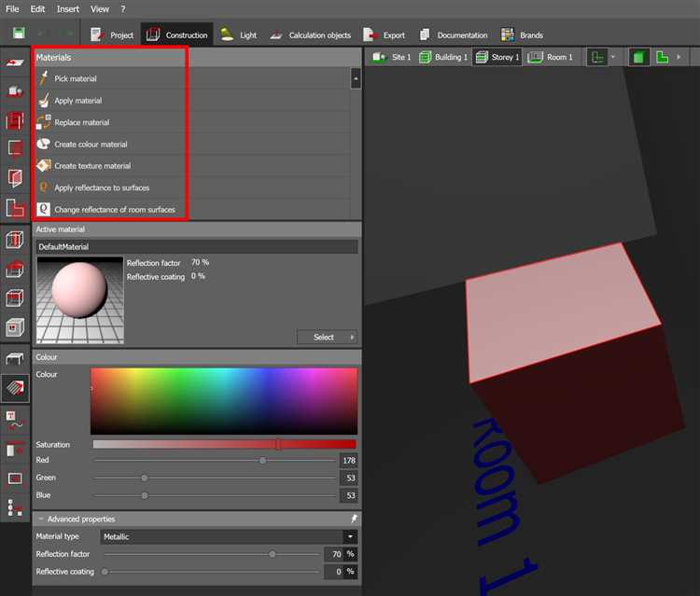Click the red roof building sidebar icon
The height and width of the screenshot is (596, 700).
[15, 269]
